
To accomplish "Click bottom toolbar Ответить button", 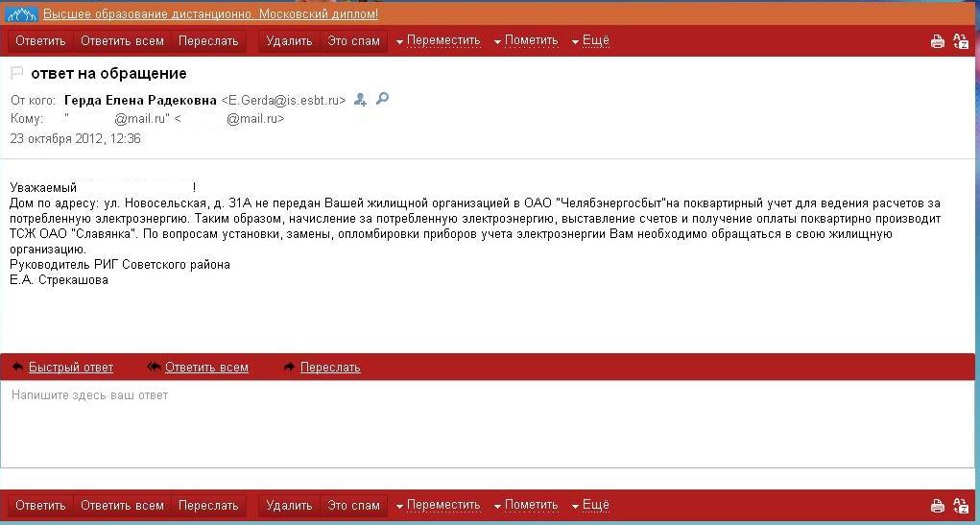I will tap(40, 506).
